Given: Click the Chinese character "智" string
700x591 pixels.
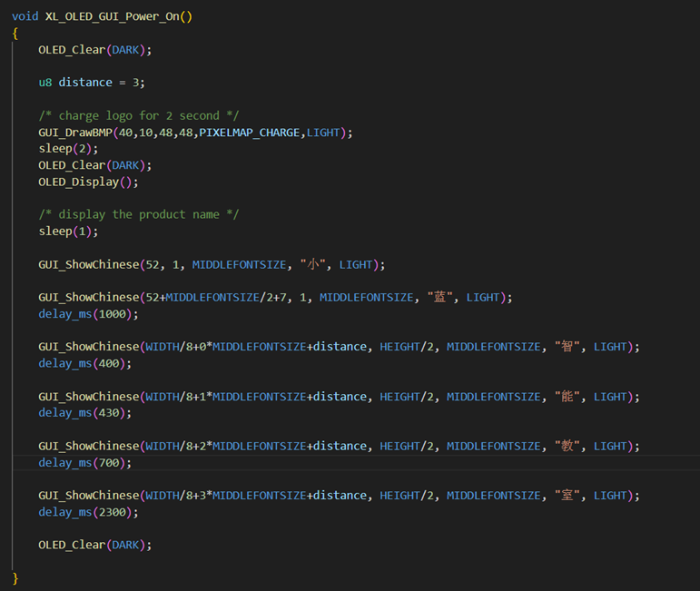Looking at the screenshot, I should pos(567,347).
